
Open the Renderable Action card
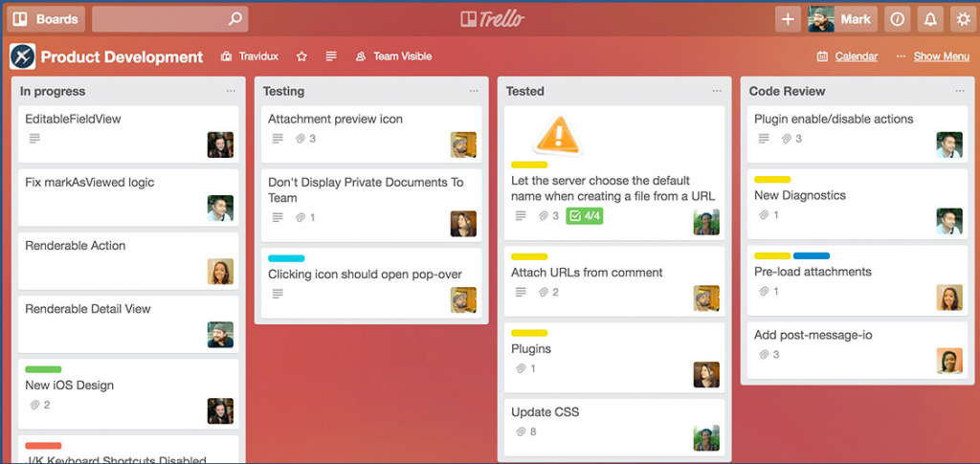128,261
